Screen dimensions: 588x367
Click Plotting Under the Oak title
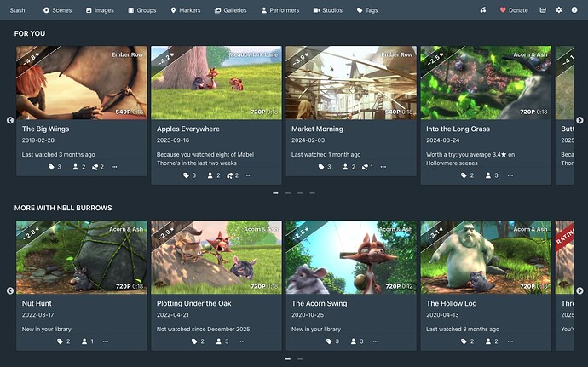pyautogui.click(x=194, y=303)
